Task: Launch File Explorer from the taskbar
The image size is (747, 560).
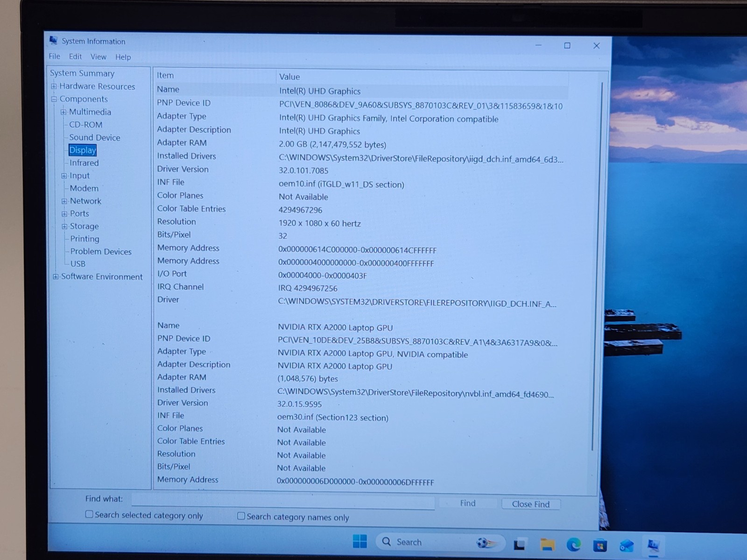Action: point(547,544)
